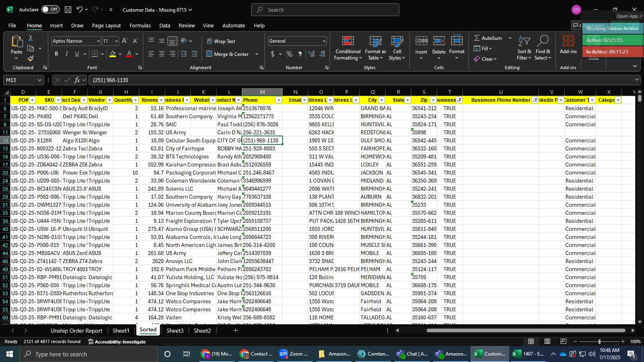Click AutoSum button
Screen dimensions: 644x362
pos(488,38)
